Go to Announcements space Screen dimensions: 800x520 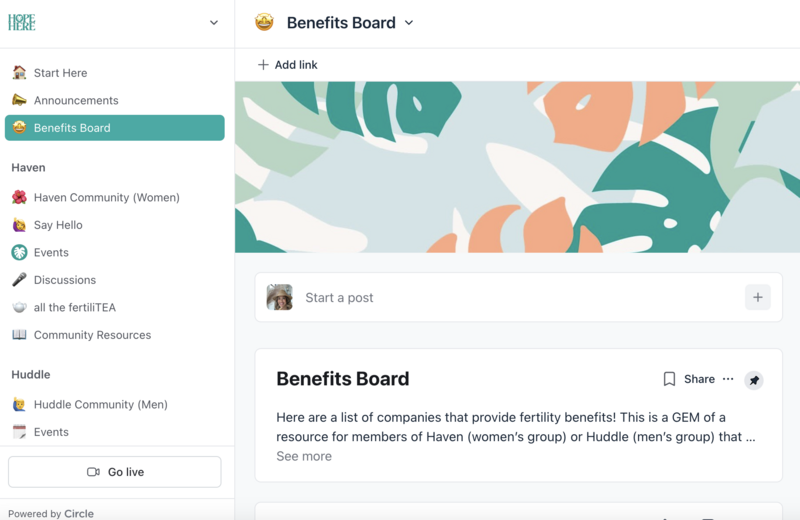coord(76,100)
